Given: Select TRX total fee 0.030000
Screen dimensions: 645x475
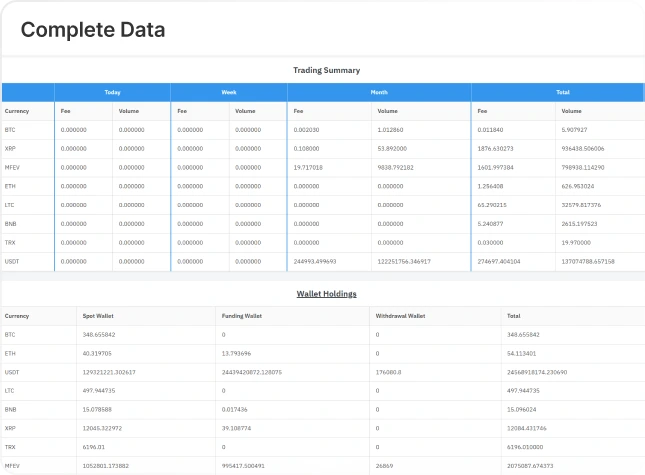Looking at the screenshot, I should point(490,243).
